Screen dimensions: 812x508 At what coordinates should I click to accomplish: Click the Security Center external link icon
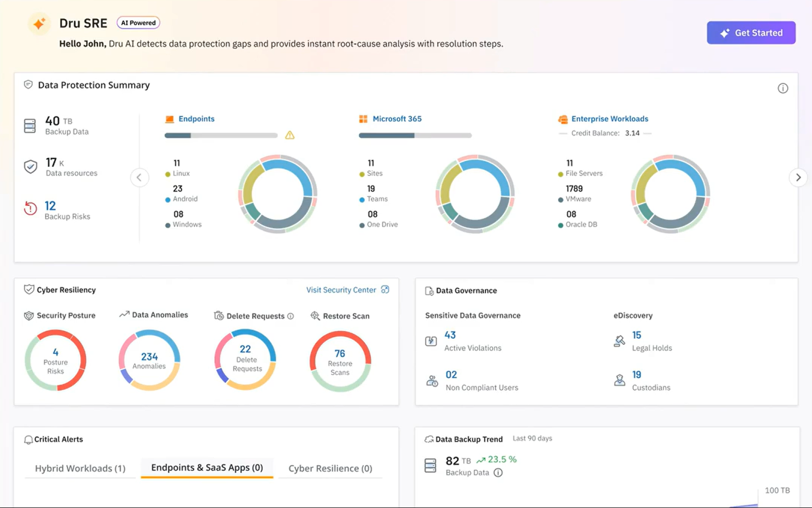point(385,289)
